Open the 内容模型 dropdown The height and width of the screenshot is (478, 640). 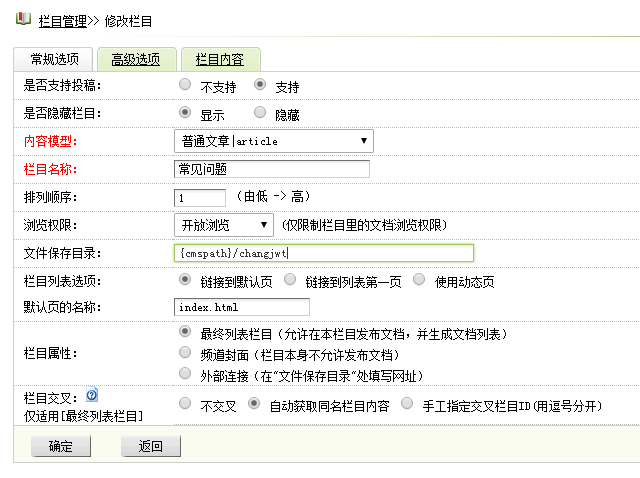pos(273,141)
